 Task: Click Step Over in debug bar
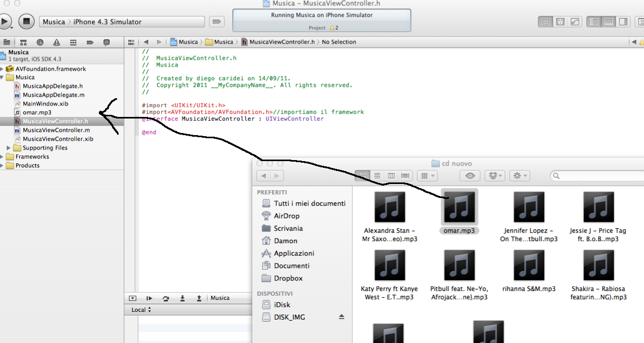click(x=166, y=298)
